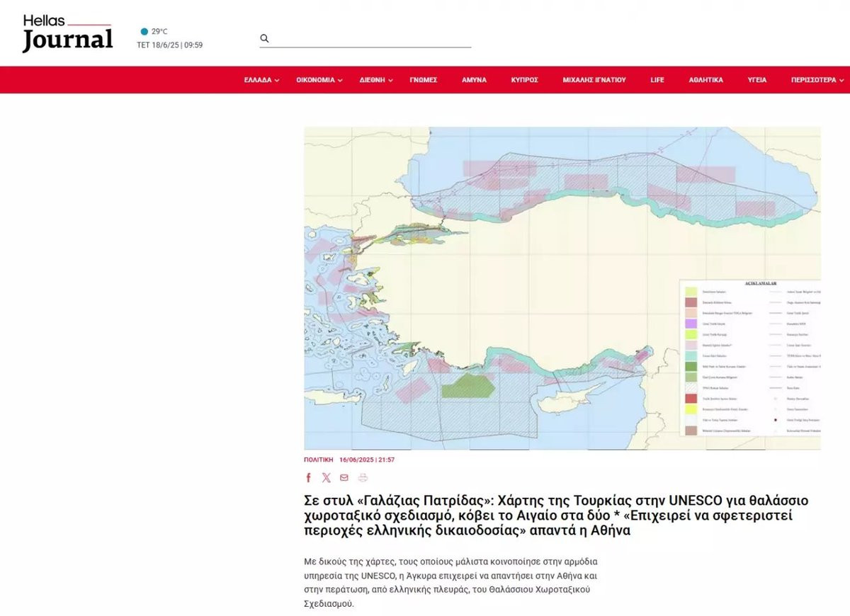
Task: Open the LIFE section
Action: [x=657, y=80]
